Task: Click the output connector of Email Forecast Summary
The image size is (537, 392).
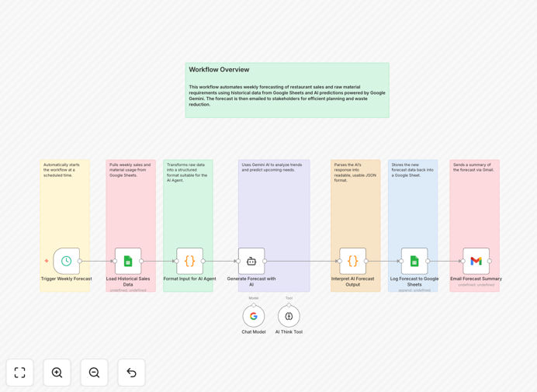Action: click(490, 261)
